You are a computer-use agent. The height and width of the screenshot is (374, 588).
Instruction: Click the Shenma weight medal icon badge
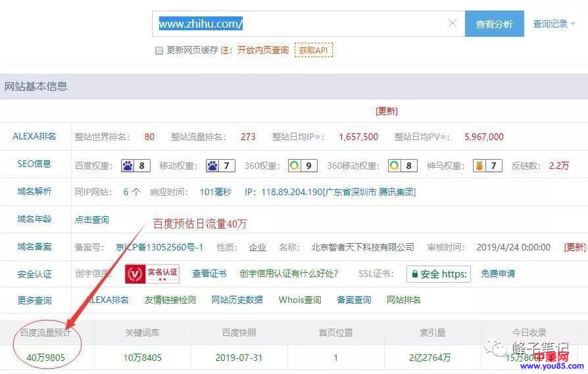(487, 166)
